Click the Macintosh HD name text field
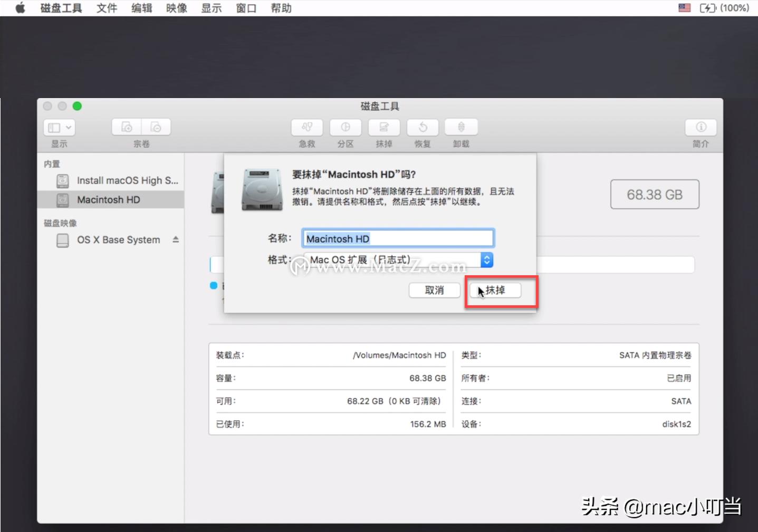 point(398,238)
